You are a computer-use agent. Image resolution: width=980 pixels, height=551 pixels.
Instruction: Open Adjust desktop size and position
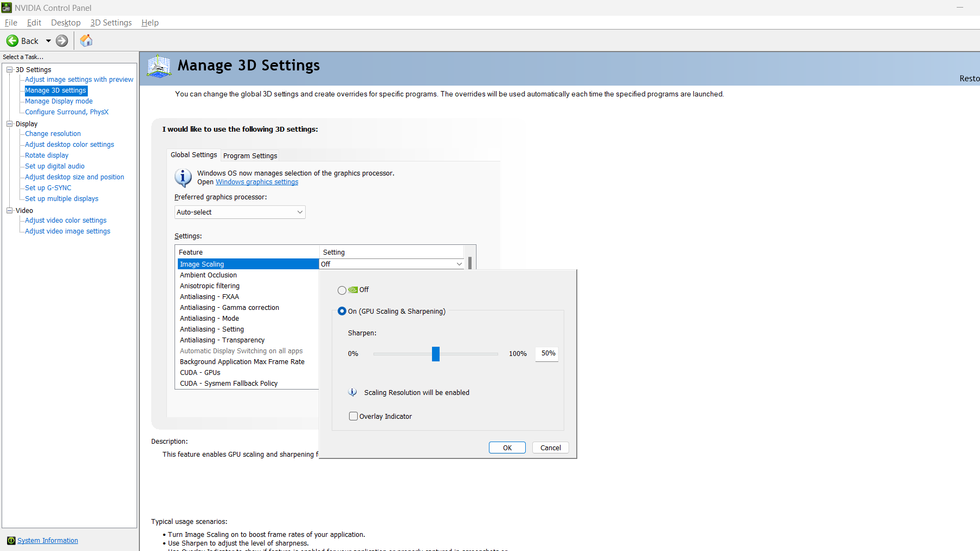74,177
